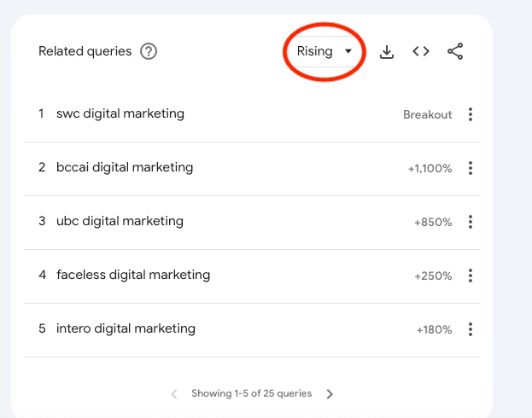
Task: Click the faceless digital marketing query
Action: (x=133, y=275)
